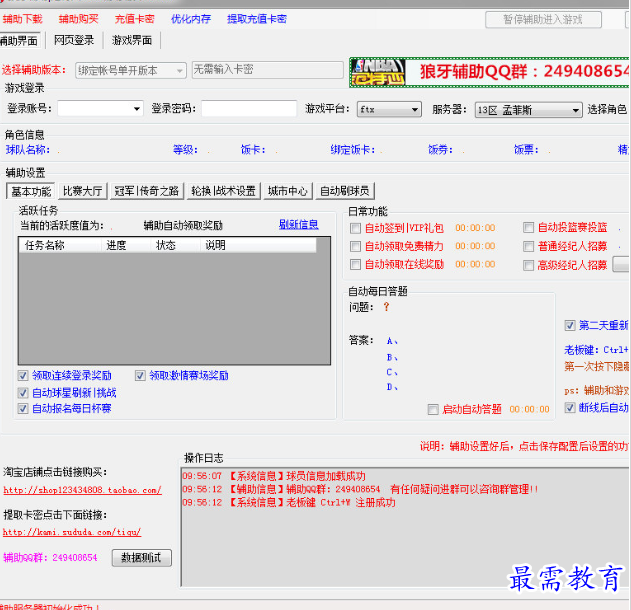Enable 普通经纪人招募 checkbox
This screenshot has height=610, width=631.
click(x=528, y=246)
